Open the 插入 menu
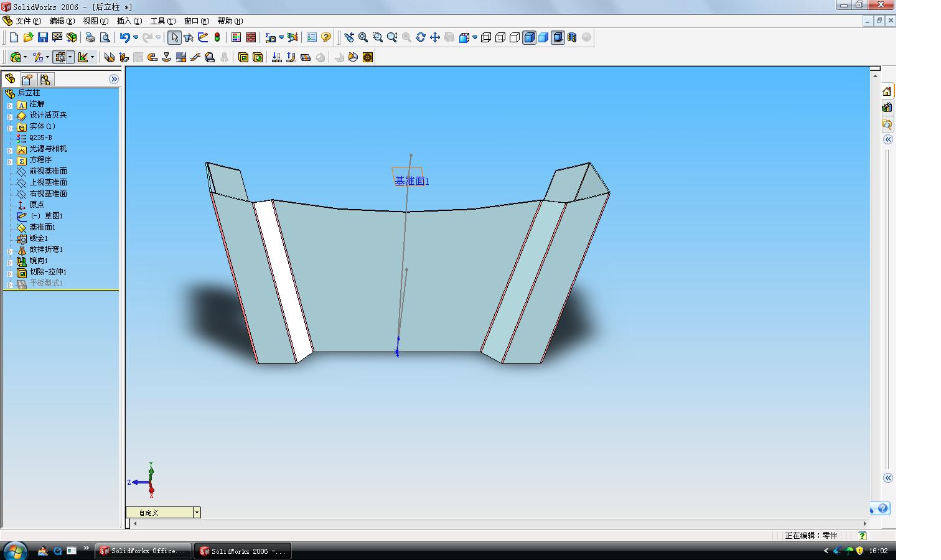The image size is (941, 560). 129,21
